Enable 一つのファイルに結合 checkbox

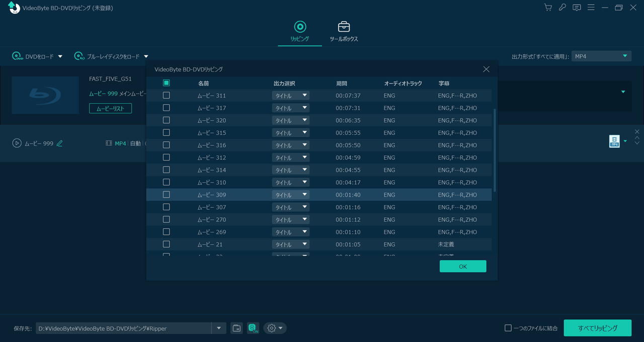(508, 328)
